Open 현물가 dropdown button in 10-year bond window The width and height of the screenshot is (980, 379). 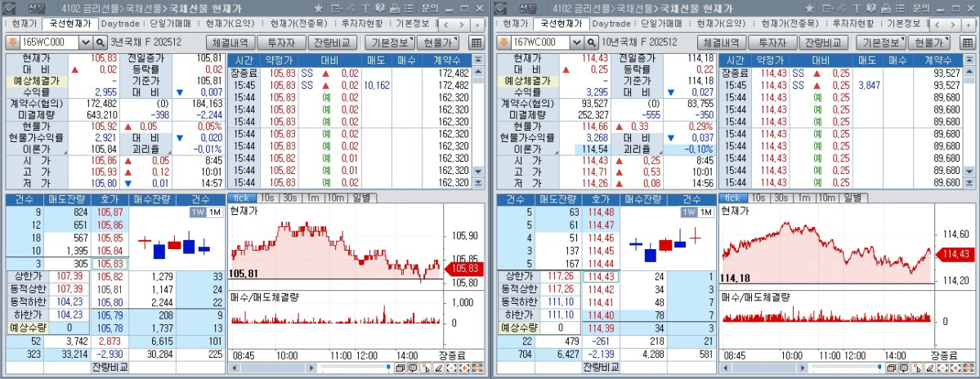click(929, 42)
